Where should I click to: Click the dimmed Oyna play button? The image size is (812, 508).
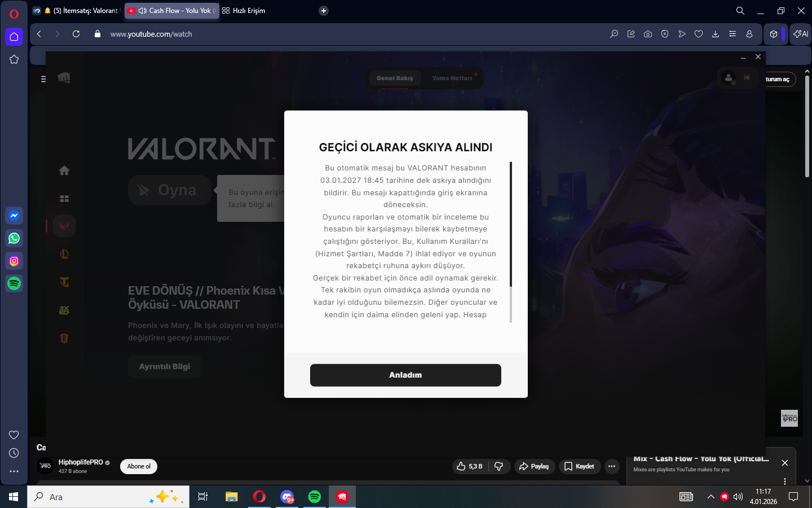(x=170, y=190)
